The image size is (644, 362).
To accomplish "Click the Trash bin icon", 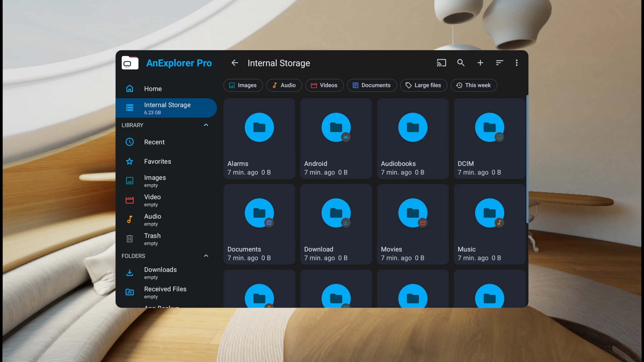I will (130, 239).
